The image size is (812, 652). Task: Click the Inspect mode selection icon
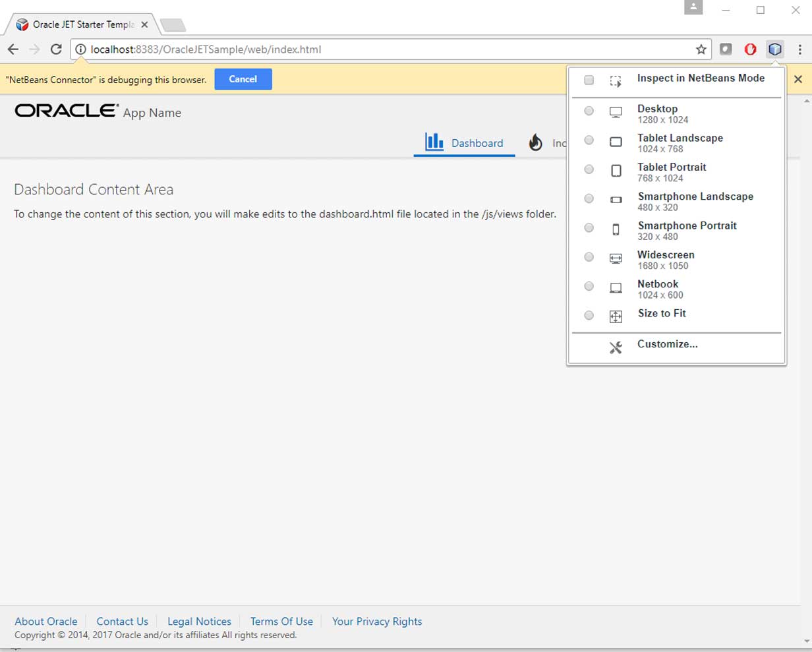[616, 81]
